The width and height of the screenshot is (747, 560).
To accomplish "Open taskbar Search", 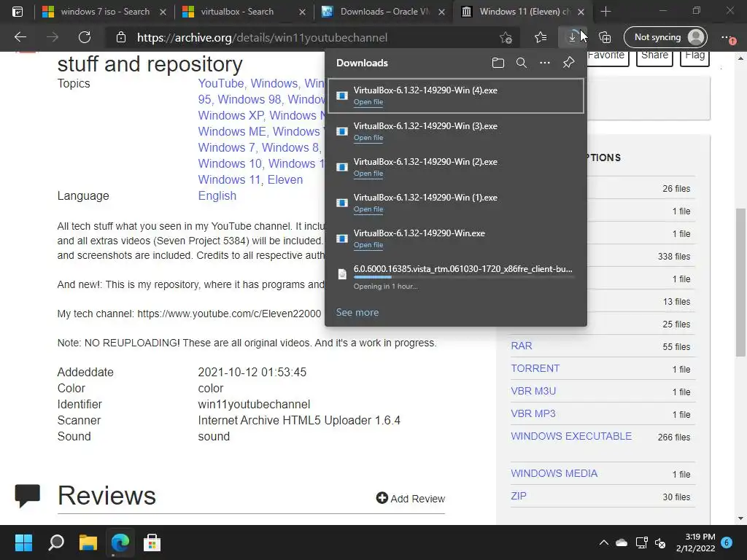I will [55, 542].
